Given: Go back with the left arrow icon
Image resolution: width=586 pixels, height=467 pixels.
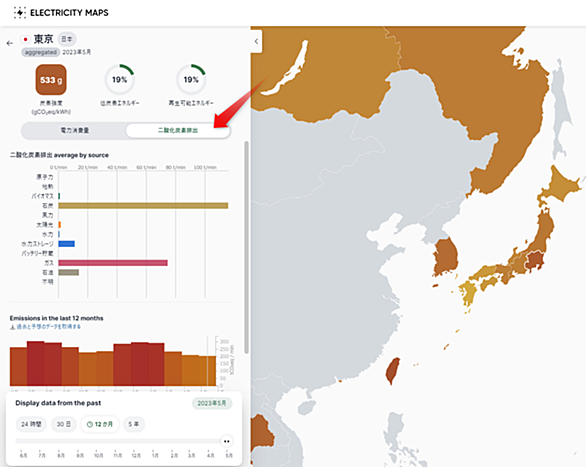Looking at the screenshot, I should coord(10,43).
